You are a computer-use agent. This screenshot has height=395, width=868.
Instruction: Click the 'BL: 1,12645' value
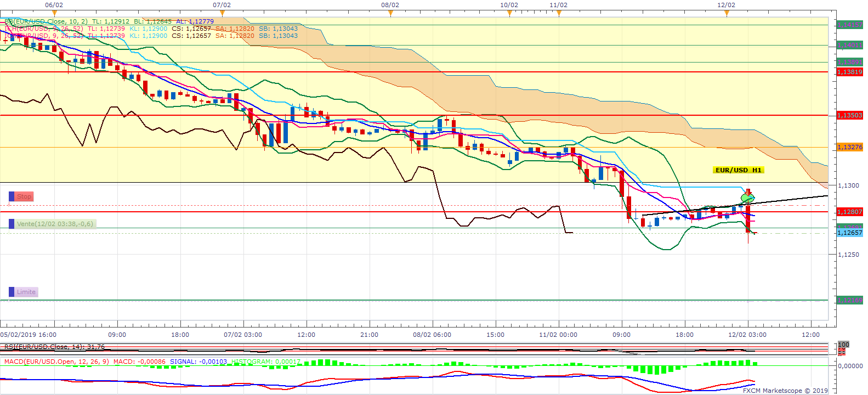click(x=153, y=21)
